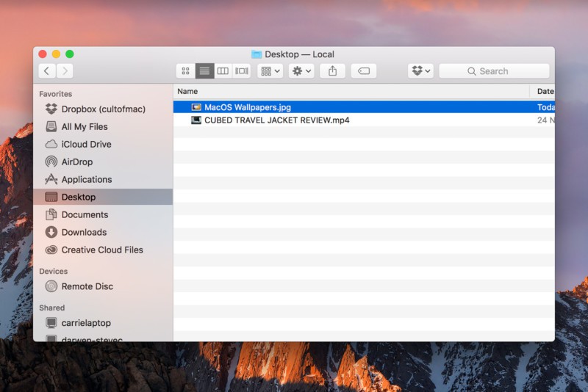The width and height of the screenshot is (588, 392).
Task: Click the Favorites section heading
Action: pos(56,94)
